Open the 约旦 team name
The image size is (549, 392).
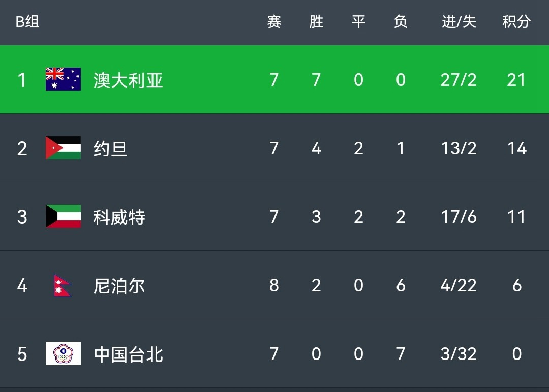110,149
